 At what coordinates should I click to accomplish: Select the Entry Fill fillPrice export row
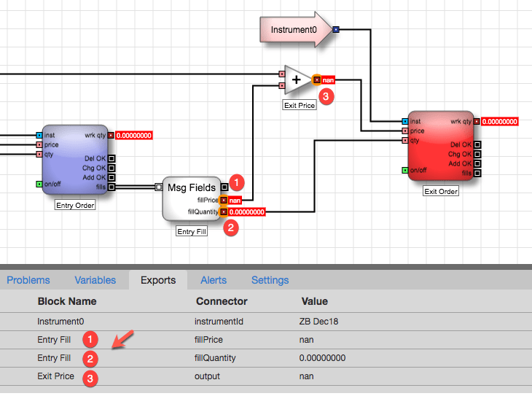click(x=266, y=340)
